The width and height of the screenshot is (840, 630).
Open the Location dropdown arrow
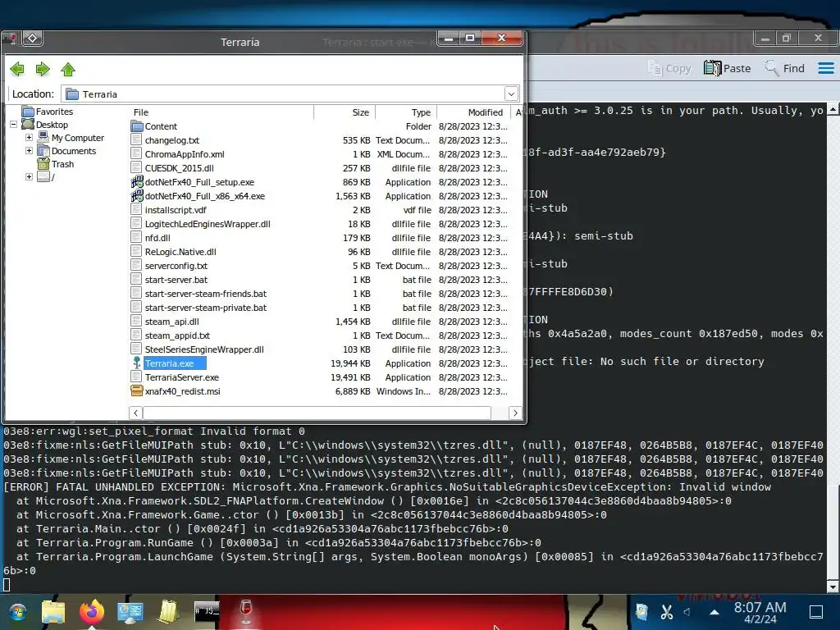pyautogui.click(x=511, y=94)
